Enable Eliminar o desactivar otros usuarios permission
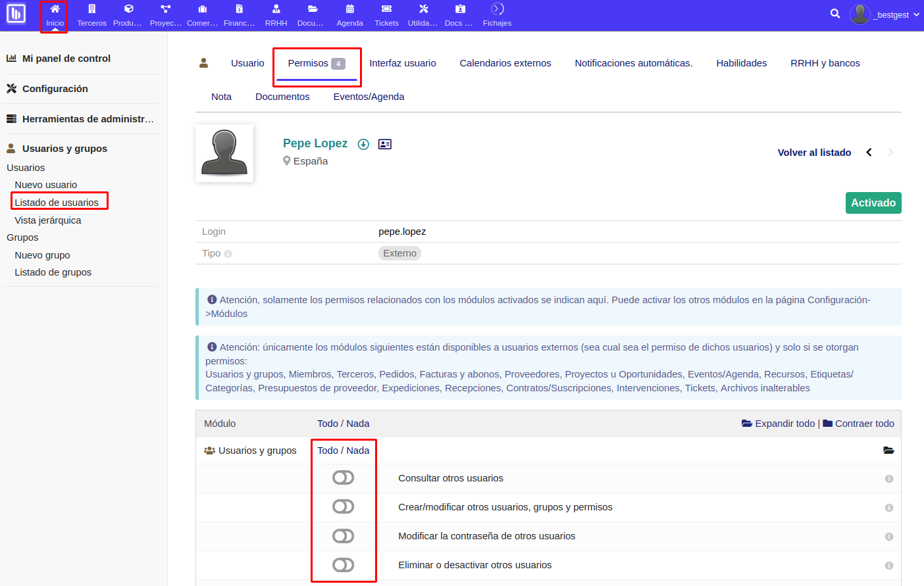 [x=343, y=564]
